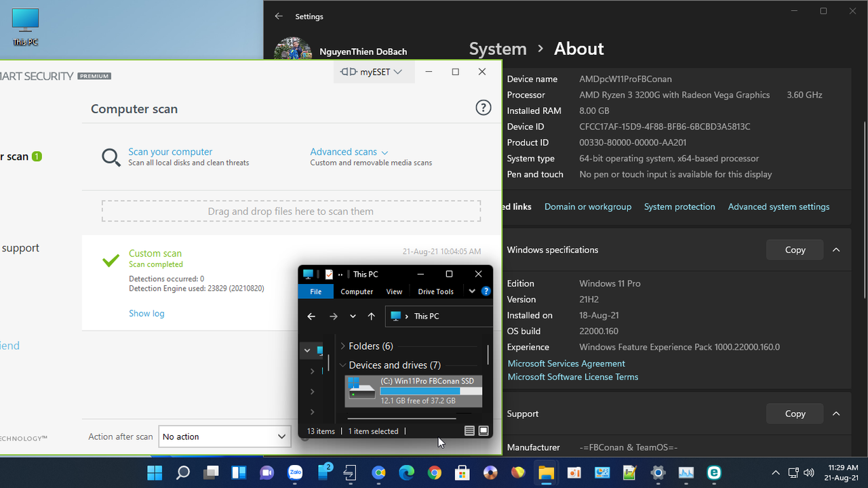Click the forward navigation arrow in File Explorer
Viewport: 868px width, 488px height.
pyautogui.click(x=333, y=316)
